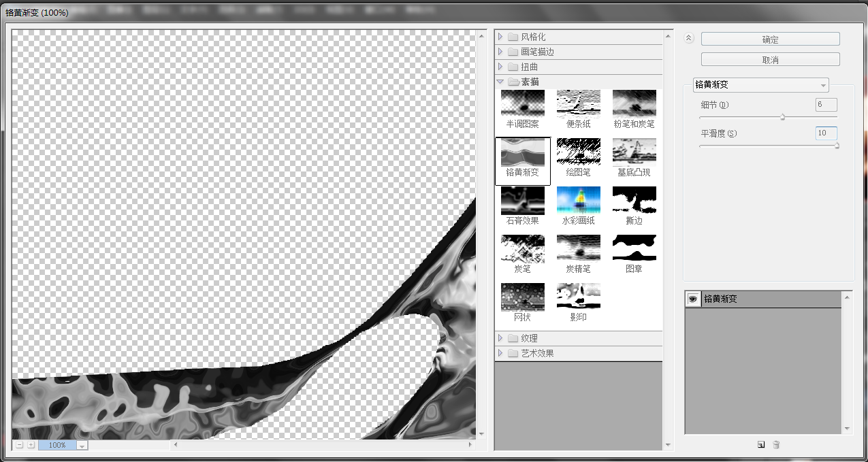Select the 半调图案 filter thumbnail
This screenshot has height=462, width=868.
[522, 103]
